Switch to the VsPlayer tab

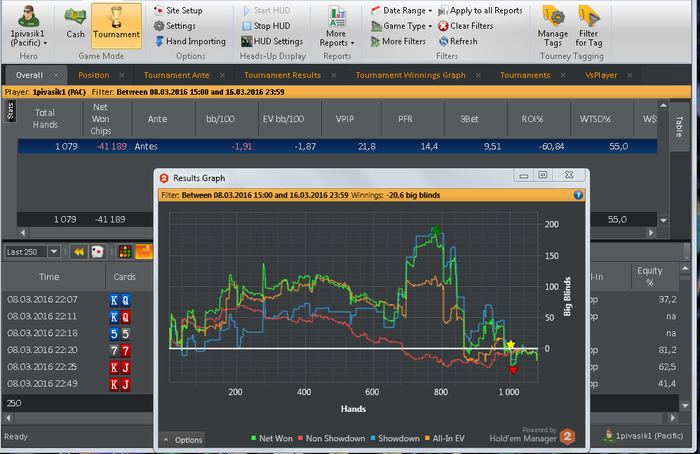(601, 75)
